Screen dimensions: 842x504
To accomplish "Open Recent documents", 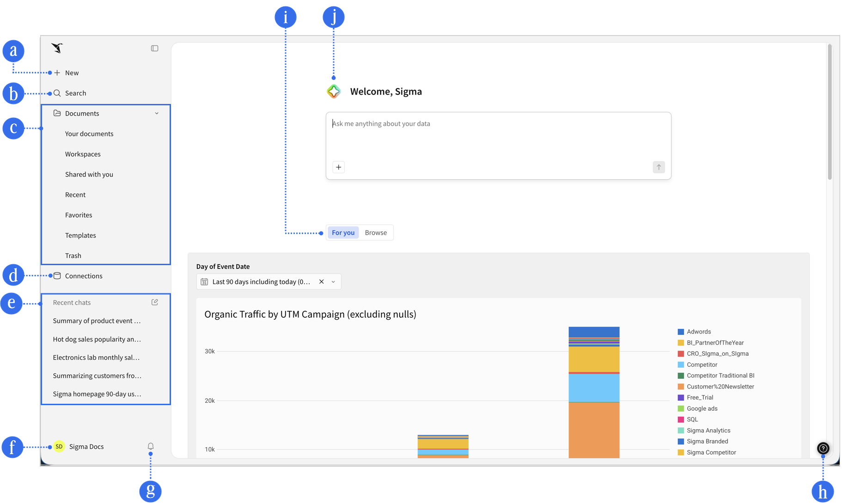I will click(x=75, y=195).
